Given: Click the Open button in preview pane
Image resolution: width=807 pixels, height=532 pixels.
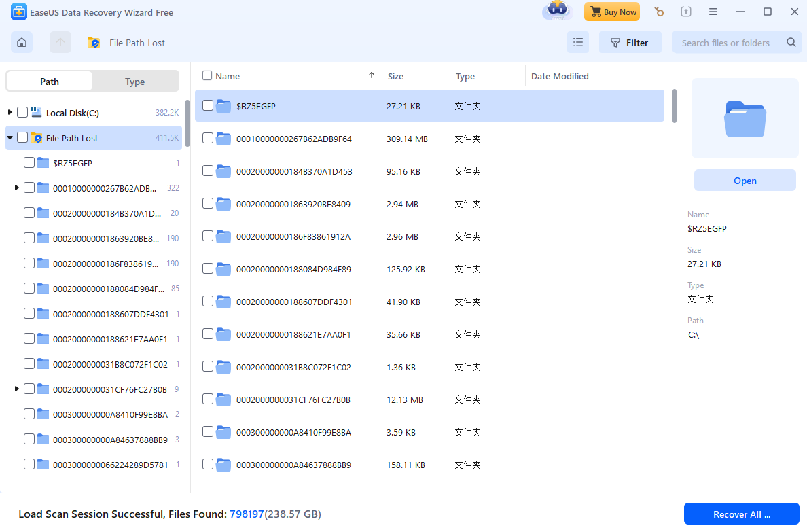Looking at the screenshot, I should click(x=745, y=181).
